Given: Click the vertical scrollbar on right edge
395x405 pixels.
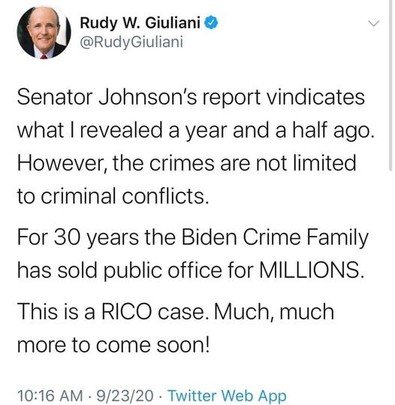Looking at the screenshot, I should pyautogui.click(x=391, y=85).
